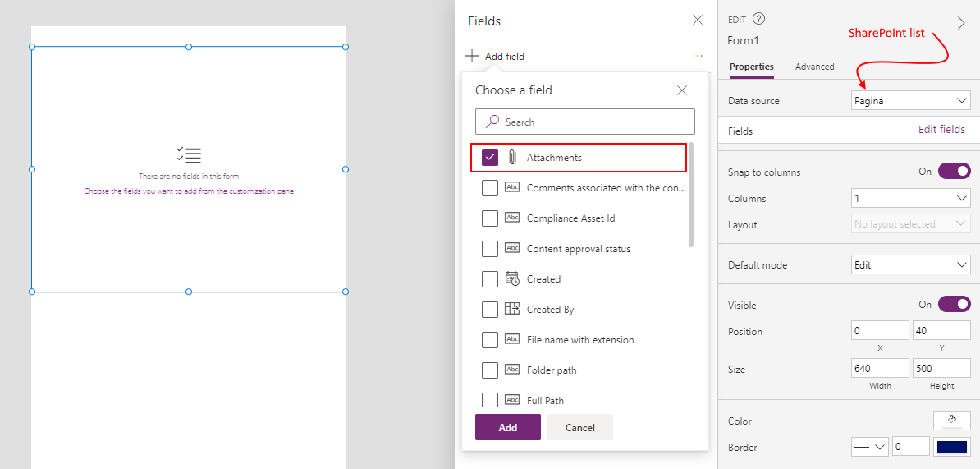Click the Search field input box

click(x=585, y=122)
